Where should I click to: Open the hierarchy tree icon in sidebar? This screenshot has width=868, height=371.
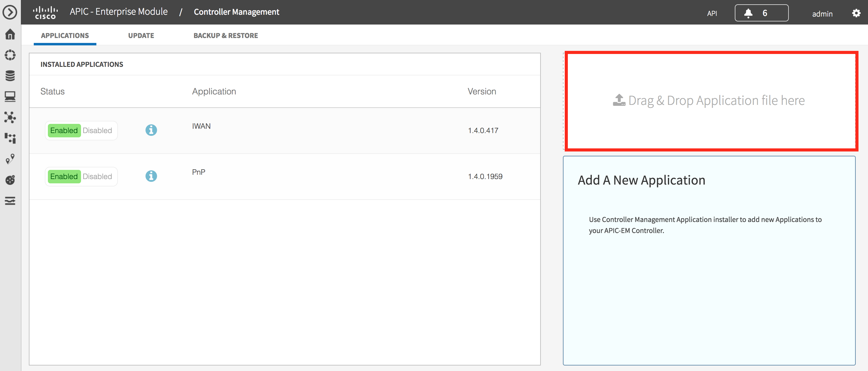point(10,138)
